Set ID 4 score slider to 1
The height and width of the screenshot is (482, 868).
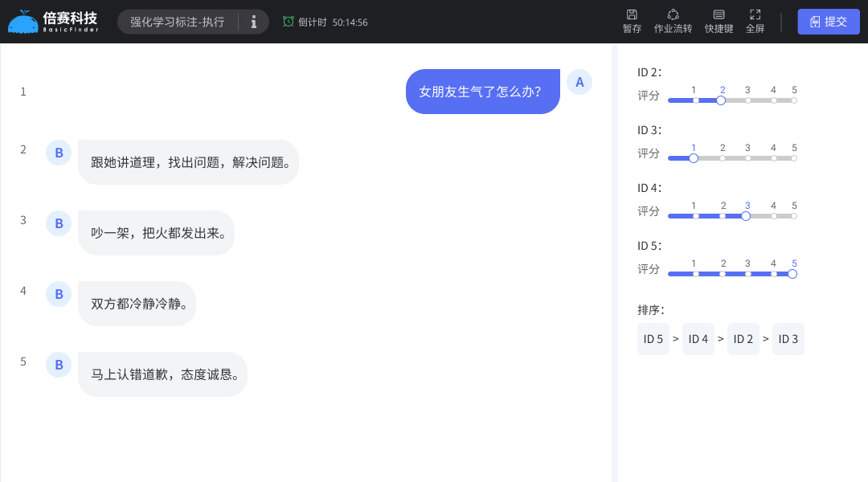point(696,216)
